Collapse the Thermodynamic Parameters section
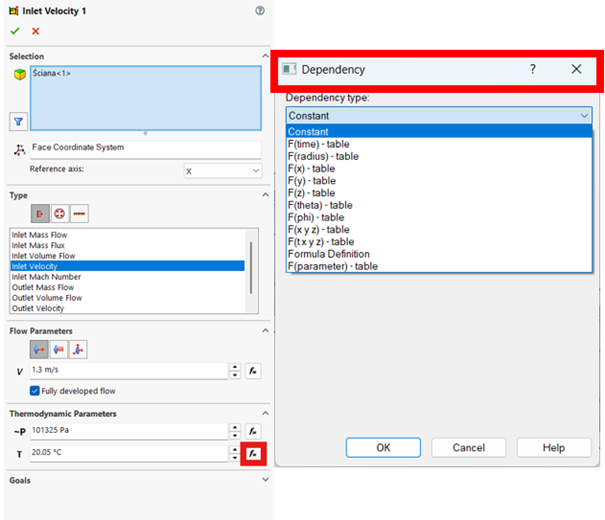The width and height of the screenshot is (605, 520). 263,413
